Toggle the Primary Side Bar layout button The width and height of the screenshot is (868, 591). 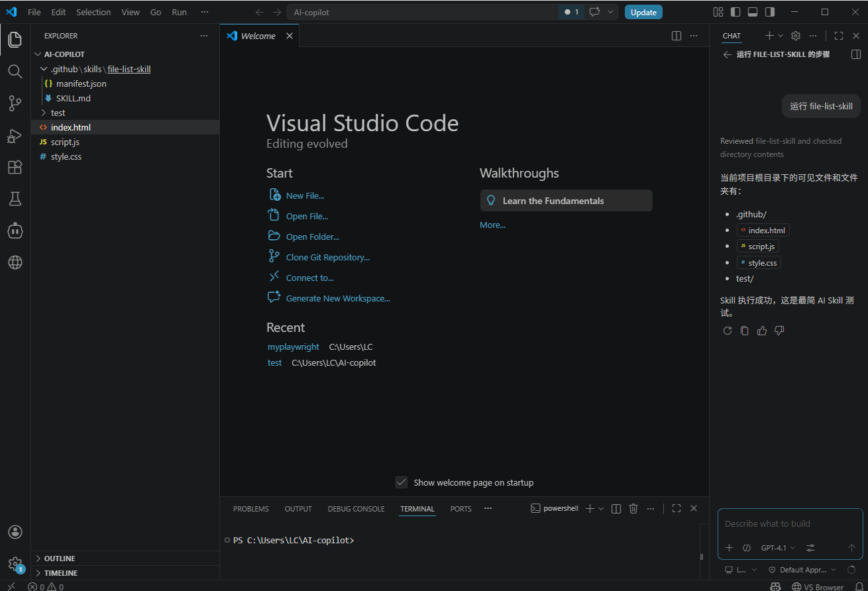[x=735, y=12]
